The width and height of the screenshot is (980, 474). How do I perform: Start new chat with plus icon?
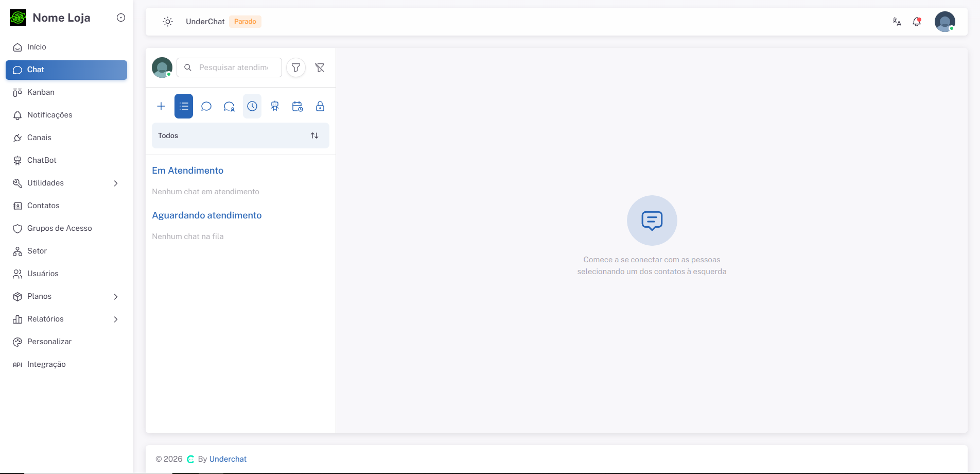pos(161,106)
